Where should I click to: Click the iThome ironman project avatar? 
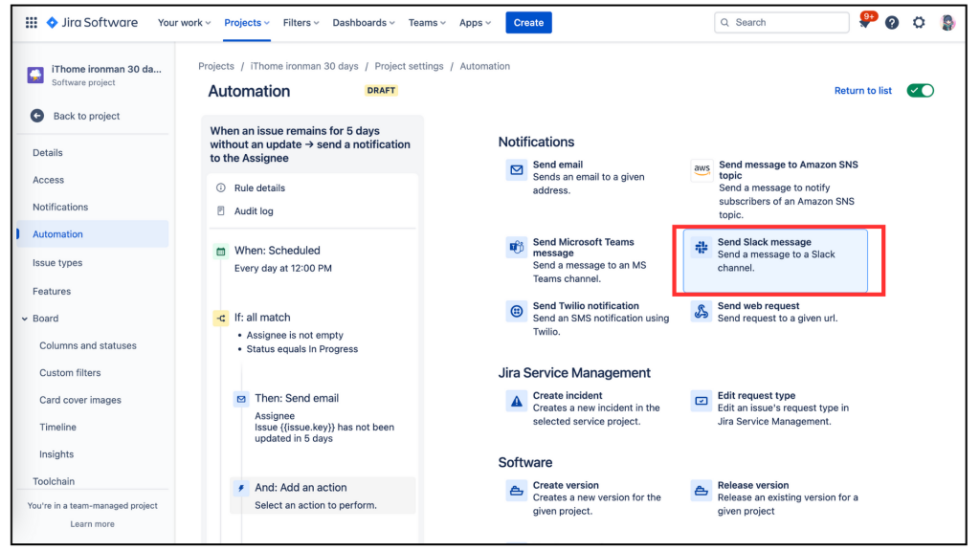35,75
